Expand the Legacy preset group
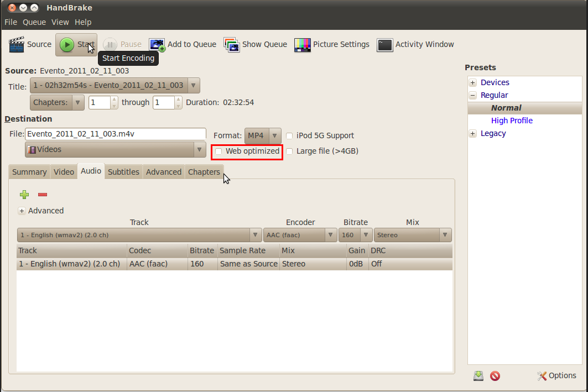The width and height of the screenshot is (588, 392). click(x=473, y=133)
